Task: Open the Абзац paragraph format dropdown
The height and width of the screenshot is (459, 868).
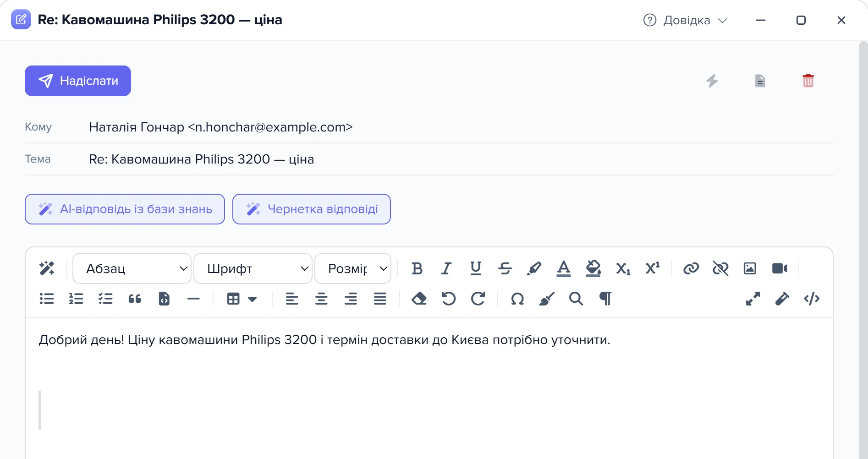Action: [x=132, y=268]
